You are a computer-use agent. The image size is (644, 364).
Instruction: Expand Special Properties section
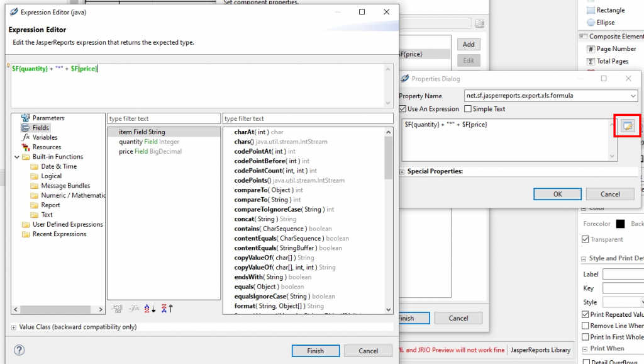[402, 171]
